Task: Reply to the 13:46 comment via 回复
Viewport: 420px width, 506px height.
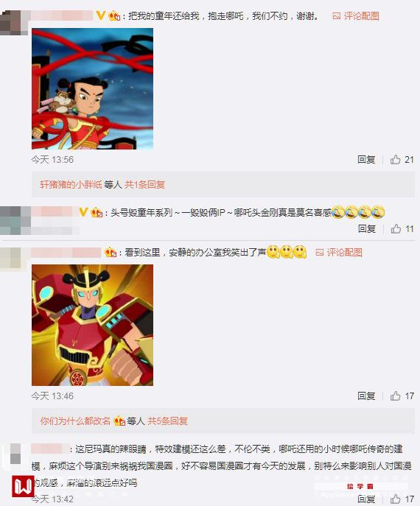Action: (366, 396)
